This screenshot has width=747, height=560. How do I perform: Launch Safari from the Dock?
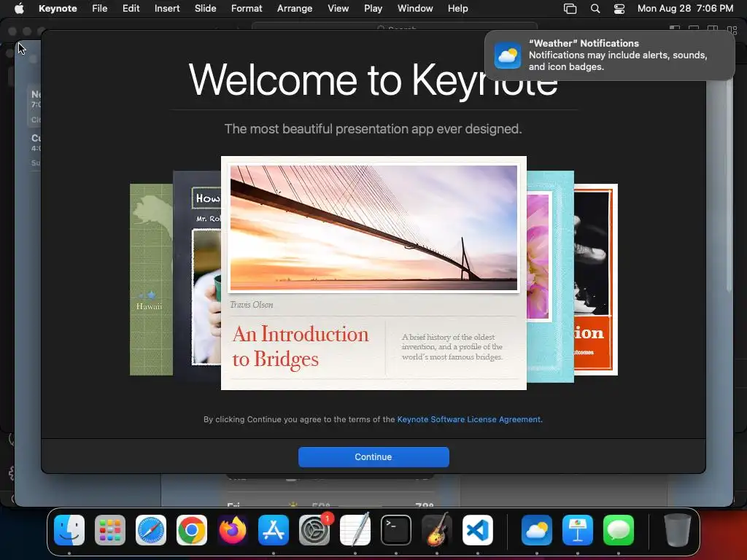[151, 530]
